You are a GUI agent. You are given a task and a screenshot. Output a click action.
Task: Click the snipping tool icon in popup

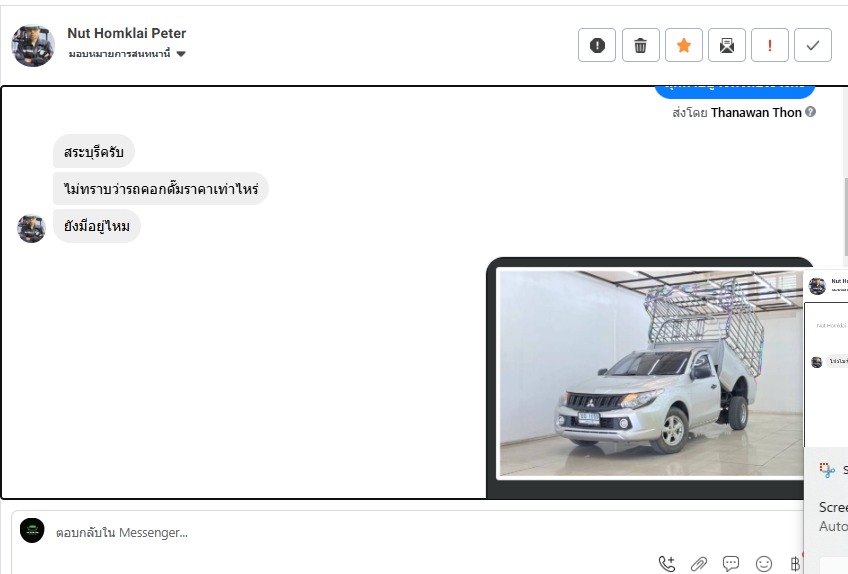click(x=827, y=470)
